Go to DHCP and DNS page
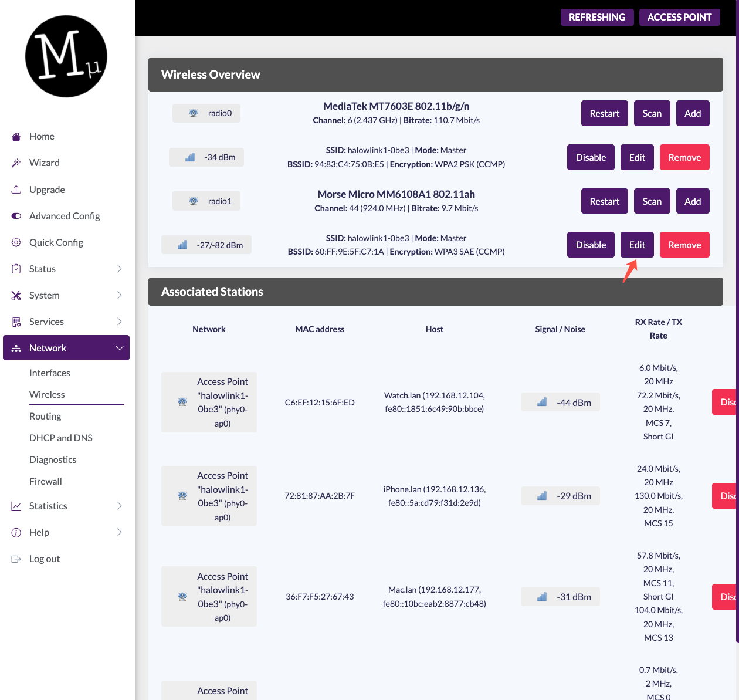Viewport: 739px width, 700px height. coord(61,438)
